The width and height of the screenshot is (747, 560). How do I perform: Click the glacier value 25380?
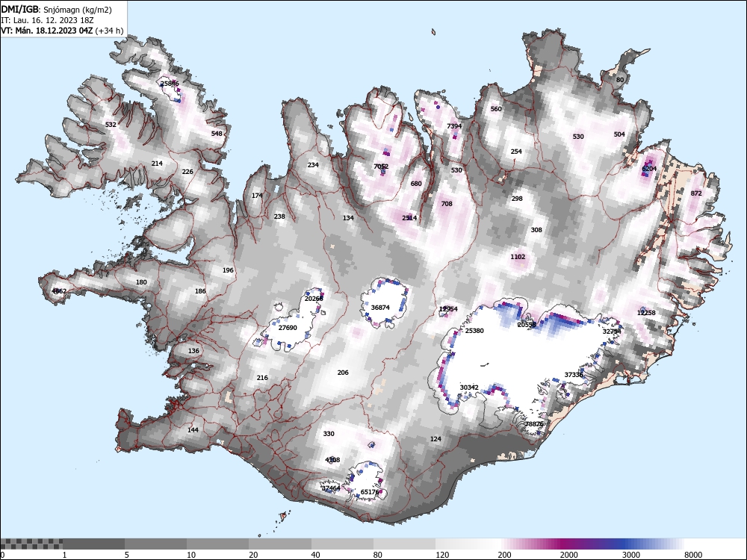click(x=474, y=331)
